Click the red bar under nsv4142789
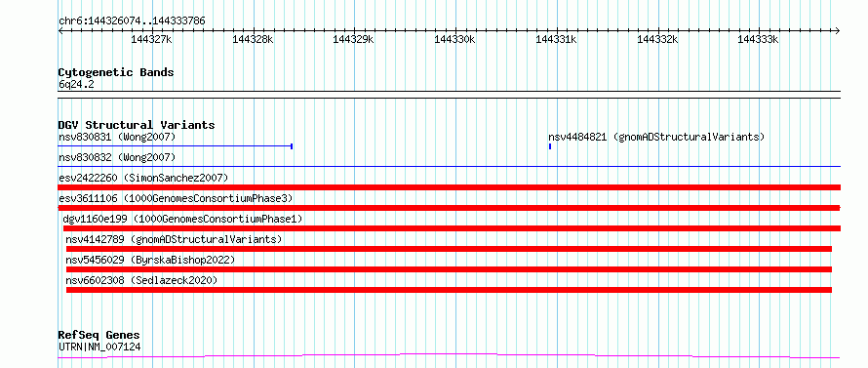Image resolution: width=868 pixels, height=368 pixels. click(x=449, y=249)
